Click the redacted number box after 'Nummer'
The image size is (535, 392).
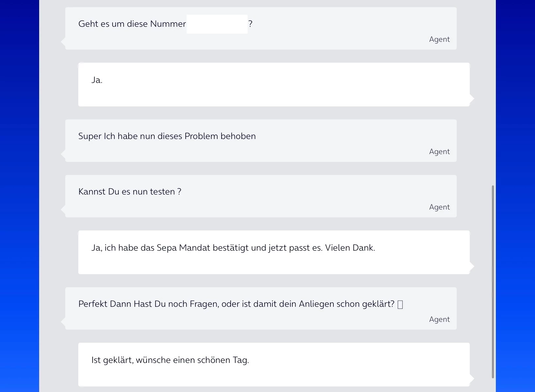pos(217,24)
